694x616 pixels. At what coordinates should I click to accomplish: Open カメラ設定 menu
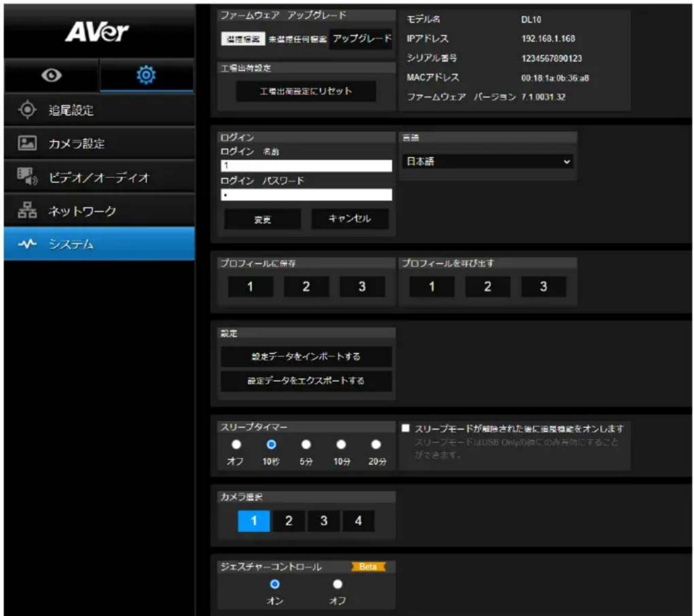click(99, 143)
